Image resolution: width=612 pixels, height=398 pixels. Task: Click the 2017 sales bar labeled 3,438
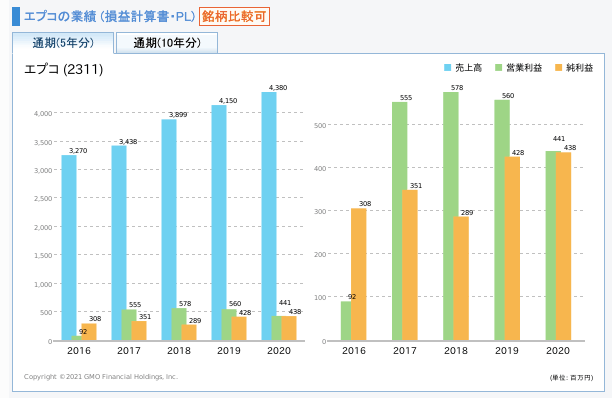click(x=119, y=243)
